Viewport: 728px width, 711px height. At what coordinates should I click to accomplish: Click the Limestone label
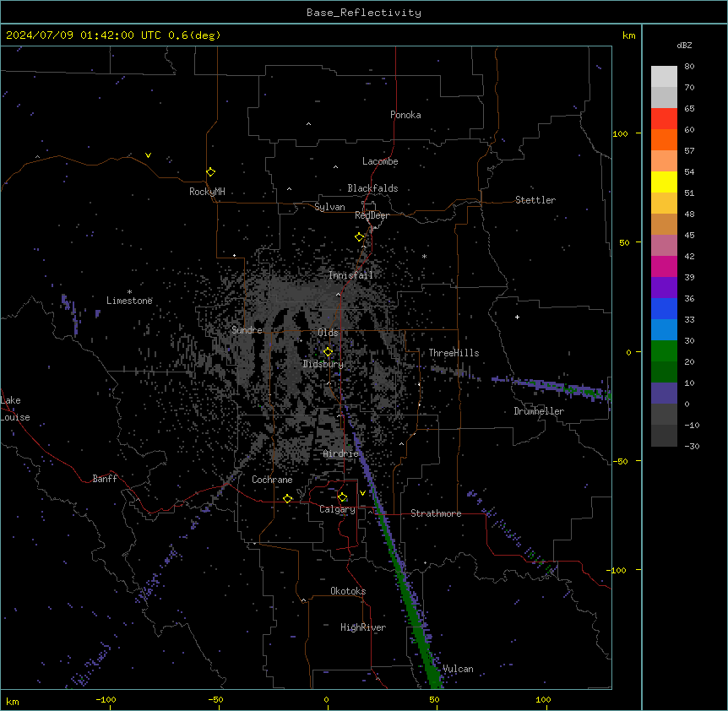click(x=129, y=301)
